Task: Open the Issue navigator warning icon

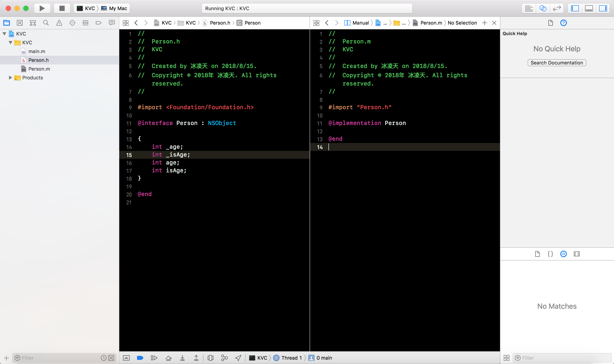Action: 59,23
